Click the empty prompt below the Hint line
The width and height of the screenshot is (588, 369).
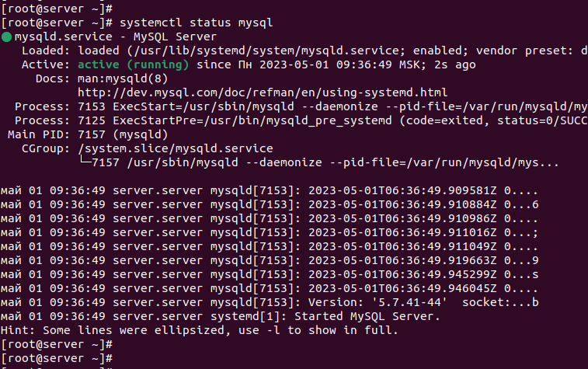click(57, 344)
